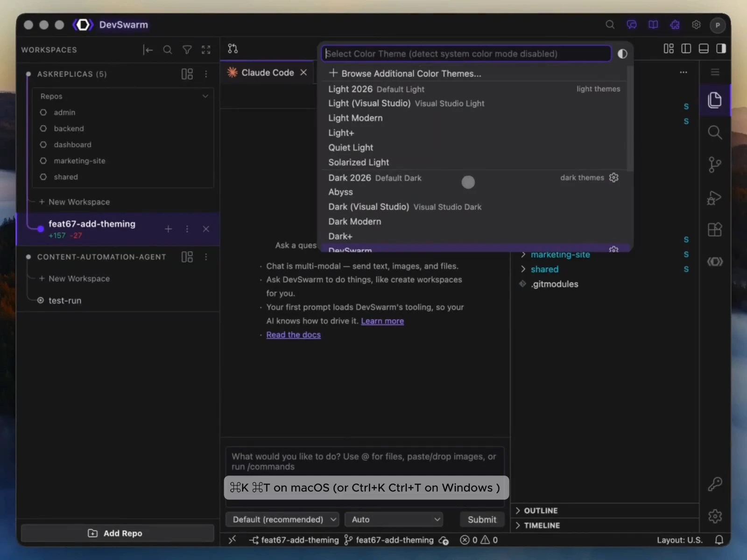Open Manage gear in the activity bar

point(715,516)
